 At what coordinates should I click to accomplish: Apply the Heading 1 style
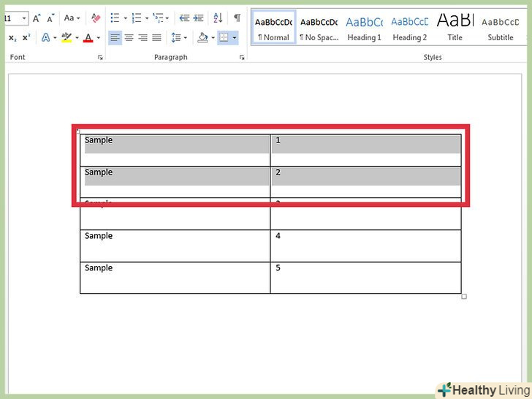[364, 28]
